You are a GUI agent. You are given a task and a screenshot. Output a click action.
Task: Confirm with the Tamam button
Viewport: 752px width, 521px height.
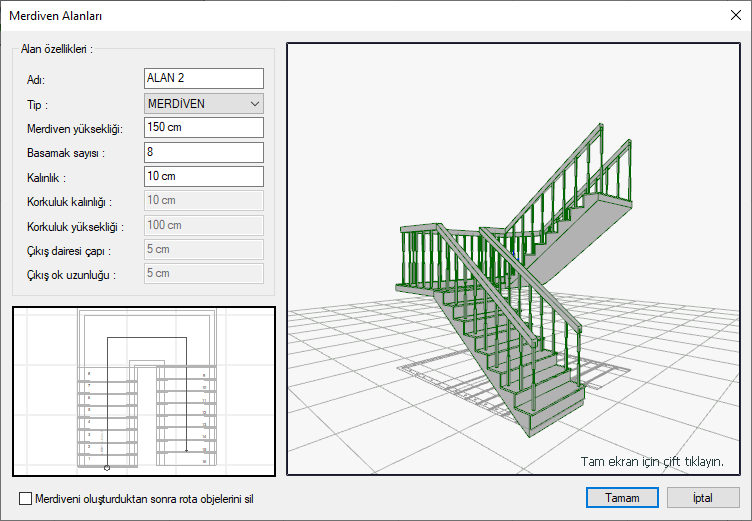point(621,497)
